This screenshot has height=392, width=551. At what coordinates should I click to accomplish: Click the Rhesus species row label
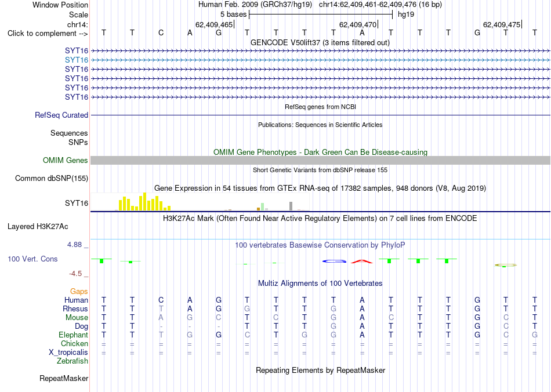click(75, 308)
